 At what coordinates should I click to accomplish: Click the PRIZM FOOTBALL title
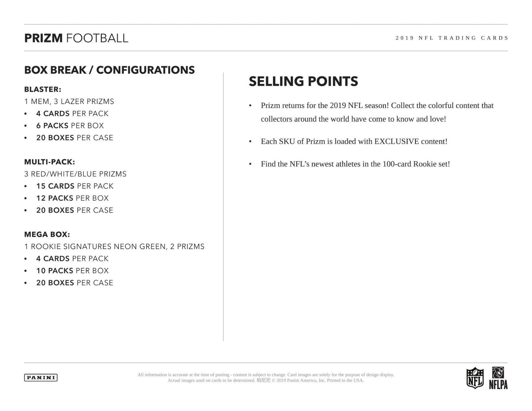click(x=76, y=38)
